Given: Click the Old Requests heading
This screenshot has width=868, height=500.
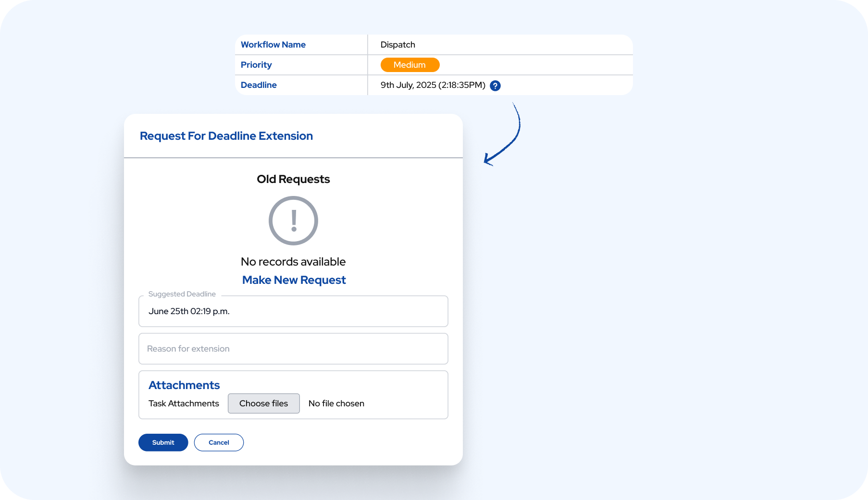Looking at the screenshot, I should (293, 179).
